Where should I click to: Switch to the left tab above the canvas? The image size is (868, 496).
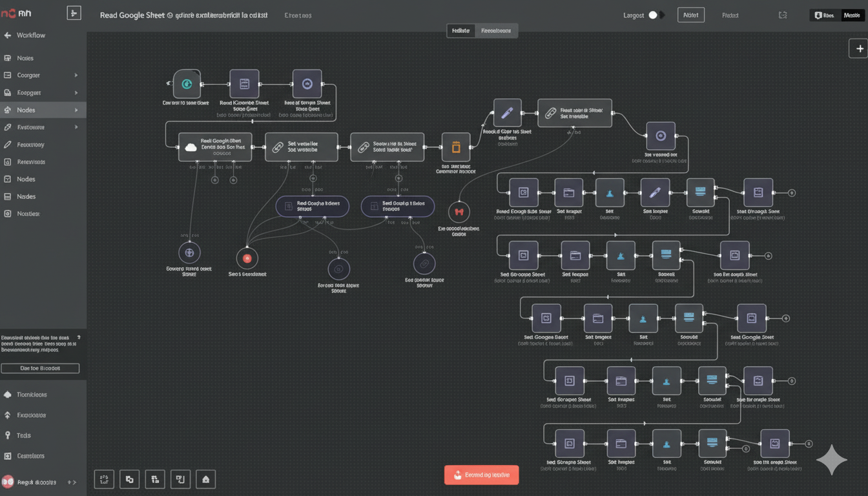pos(461,30)
